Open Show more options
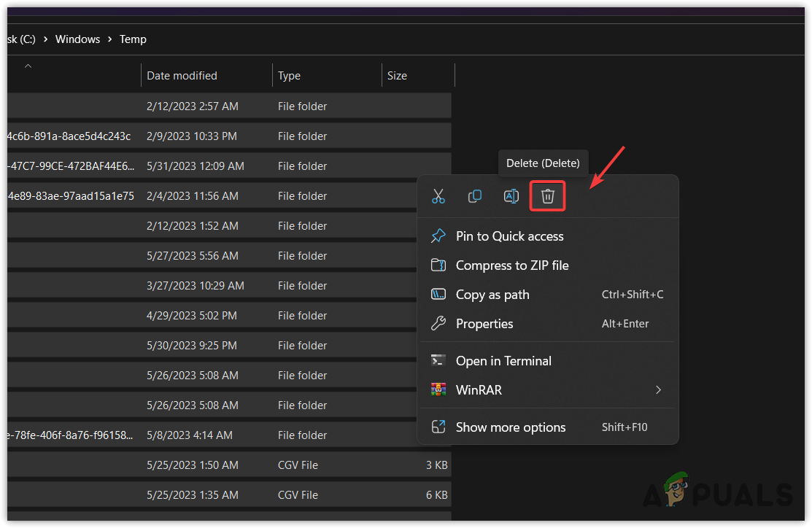The height and width of the screenshot is (528, 812). (x=547, y=427)
